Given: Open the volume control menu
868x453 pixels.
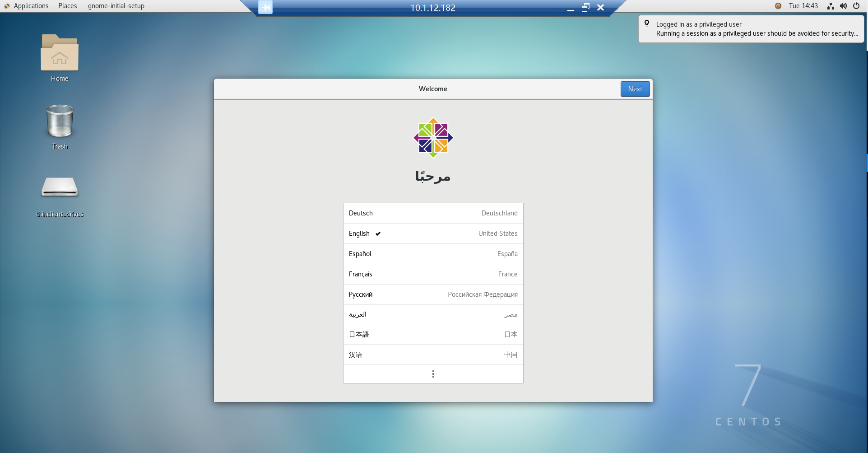Looking at the screenshot, I should click(843, 6).
